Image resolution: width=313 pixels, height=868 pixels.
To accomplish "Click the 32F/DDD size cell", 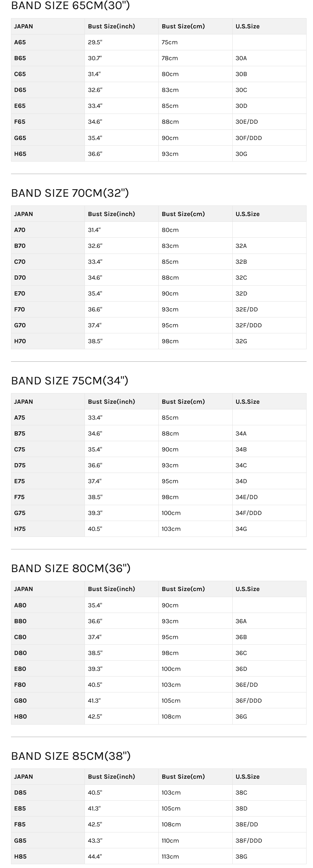I will pyautogui.click(x=269, y=325).
